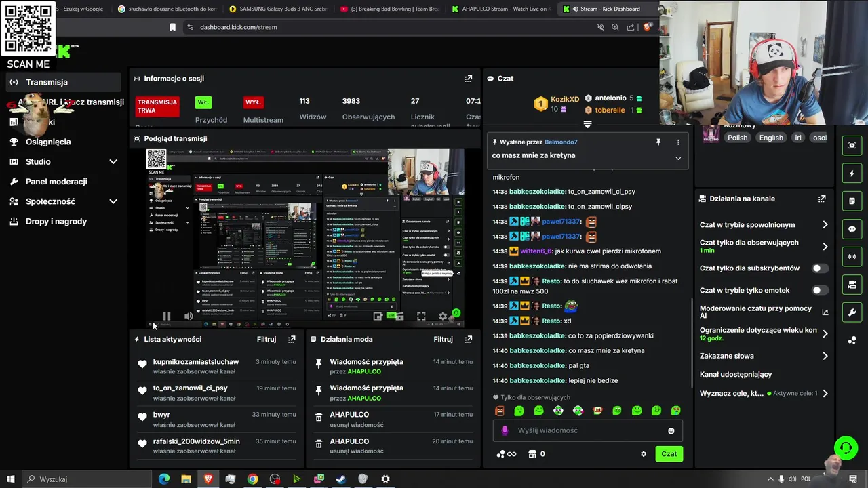Click the broadcast signal icon in right rail
Screen dimensions: 868x488
point(852,257)
